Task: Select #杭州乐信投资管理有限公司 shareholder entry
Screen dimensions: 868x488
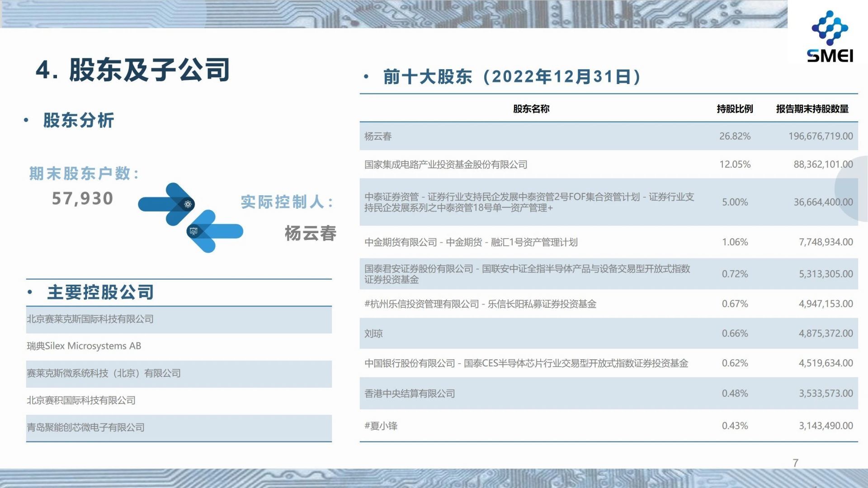Action: coord(481,304)
